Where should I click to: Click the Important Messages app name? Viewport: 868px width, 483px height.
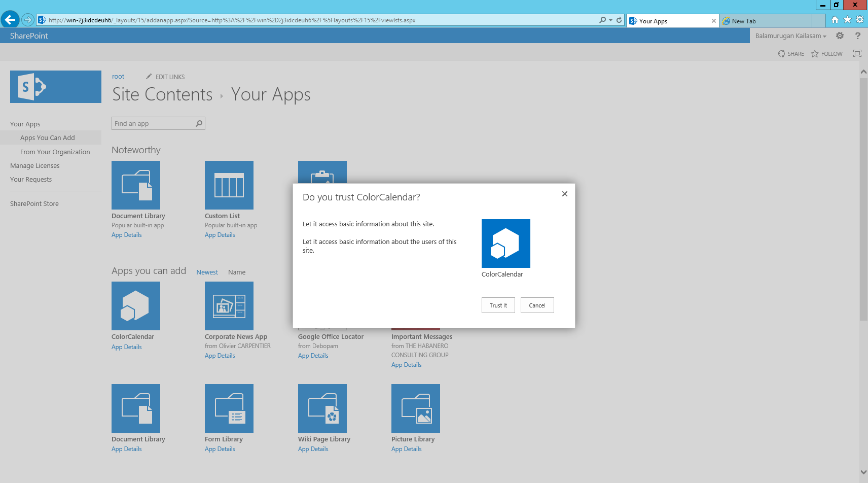point(422,337)
